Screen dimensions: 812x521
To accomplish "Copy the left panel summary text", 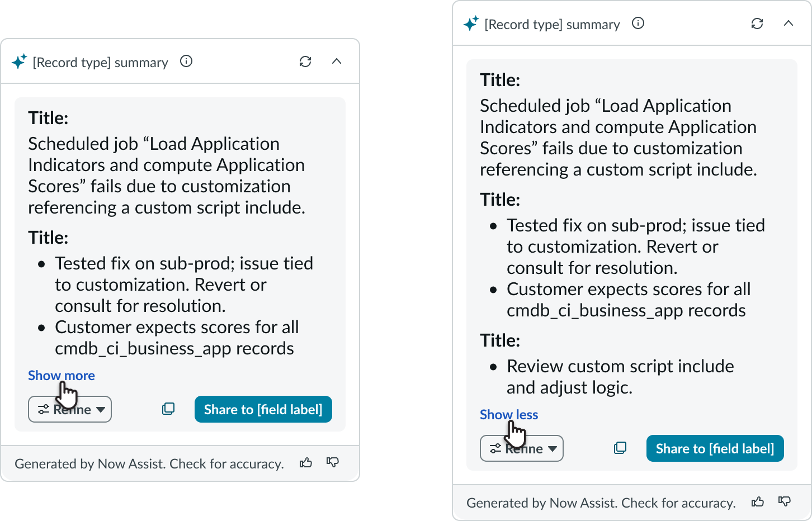I will [168, 409].
